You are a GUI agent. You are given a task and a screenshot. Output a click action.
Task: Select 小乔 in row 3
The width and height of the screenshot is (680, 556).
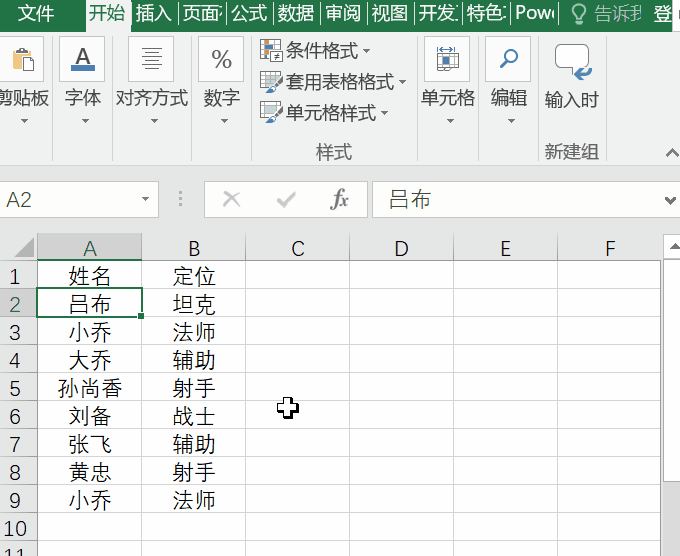pos(89,333)
